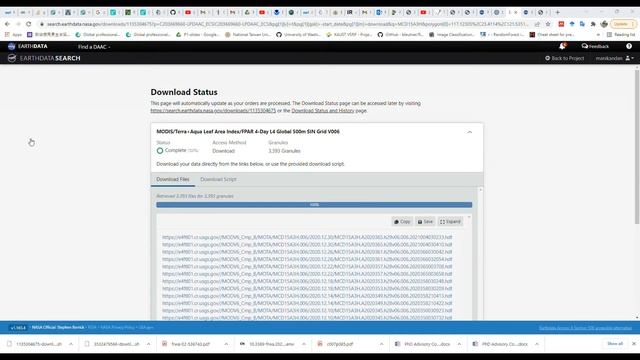The height and width of the screenshot is (360, 640).
Task: Click the website address bar
Action: tap(286, 24)
